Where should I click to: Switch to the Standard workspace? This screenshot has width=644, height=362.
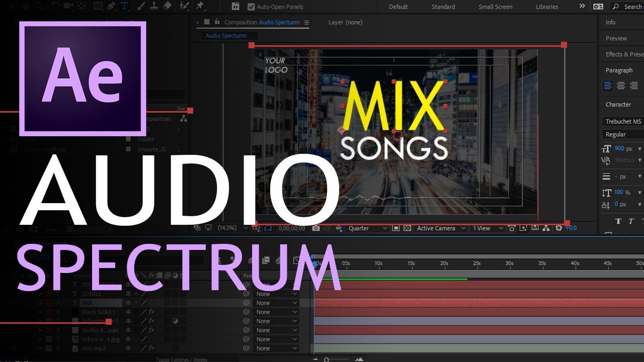(x=443, y=7)
